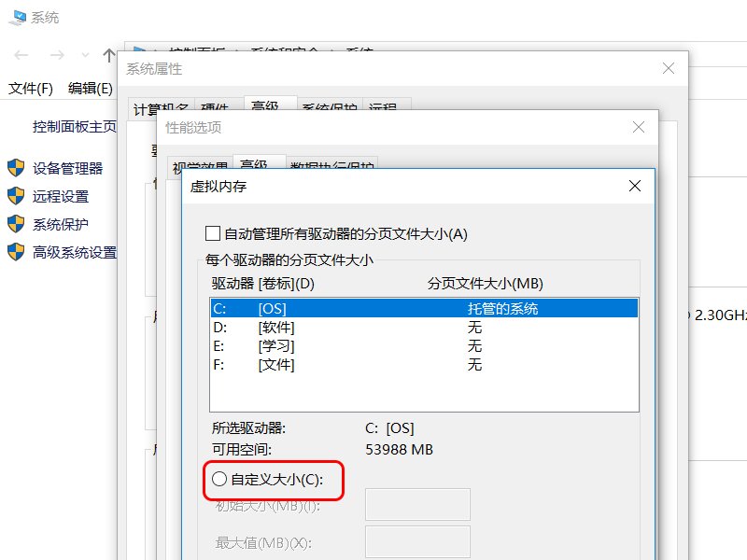Click the back navigation arrow
747x560 pixels.
pos(21,54)
